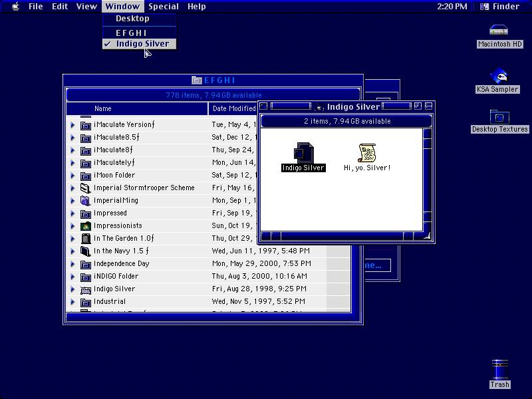Open the Special menu
This screenshot has height=399, width=532.
pyautogui.click(x=164, y=7)
